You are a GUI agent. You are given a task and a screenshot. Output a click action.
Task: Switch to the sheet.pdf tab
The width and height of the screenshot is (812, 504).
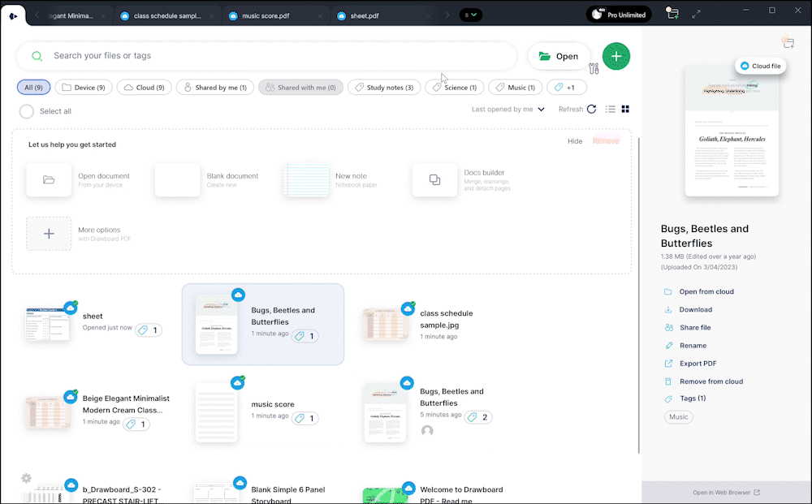click(384, 16)
